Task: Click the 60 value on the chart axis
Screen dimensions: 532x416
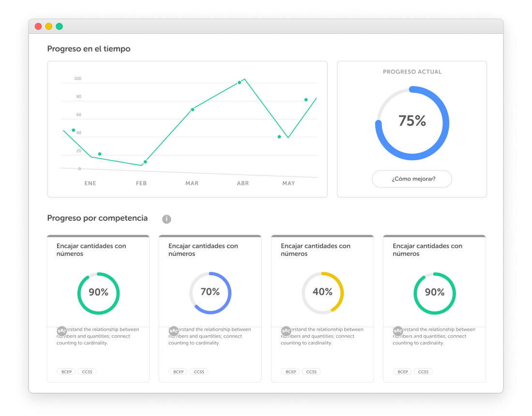Action: coord(79,115)
